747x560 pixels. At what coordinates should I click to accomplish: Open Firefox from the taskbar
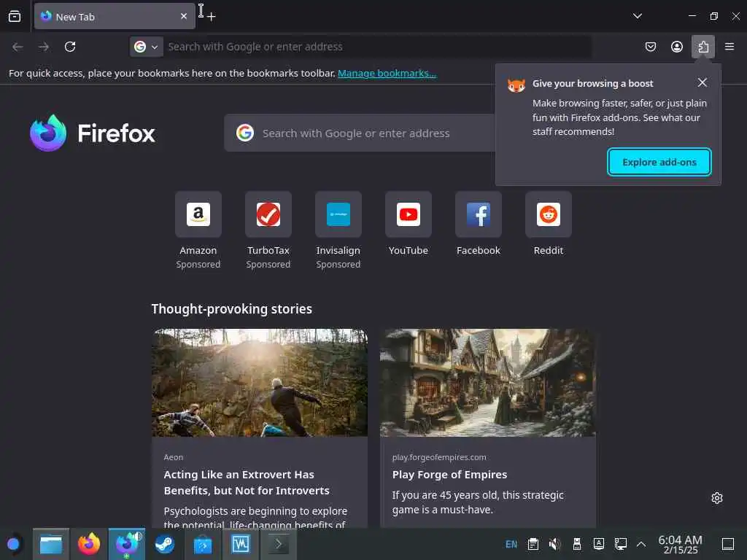point(89,544)
